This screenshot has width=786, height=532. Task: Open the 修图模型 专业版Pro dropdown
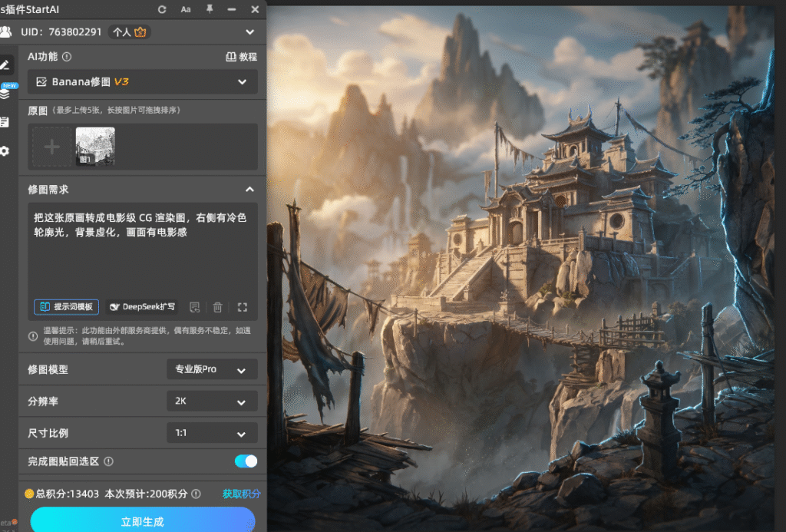click(x=212, y=369)
